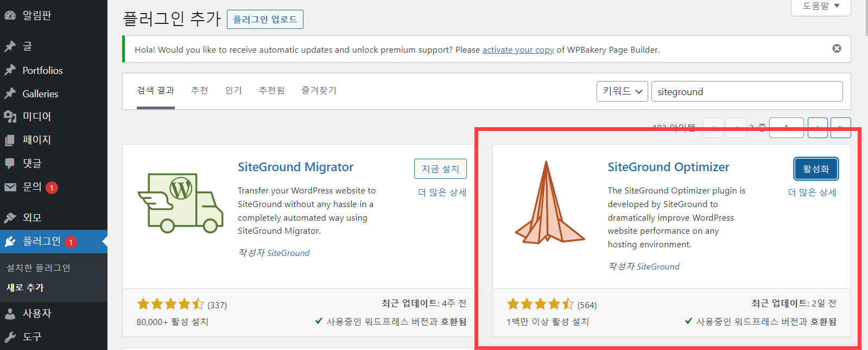The image size is (868, 350).
Task: Click 활성화 for SiteGround Optimizer
Action: tap(816, 169)
